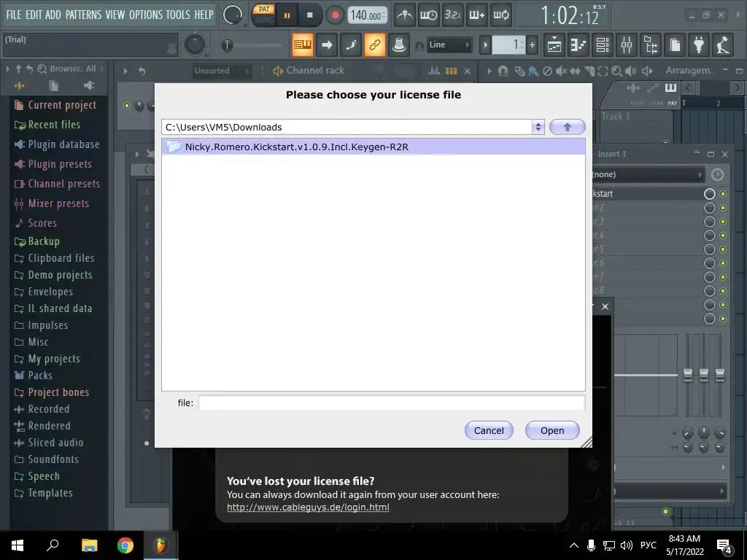Click the Channel rack step/piano bars icon
The image size is (747, 560).
[x=451, y=71]
